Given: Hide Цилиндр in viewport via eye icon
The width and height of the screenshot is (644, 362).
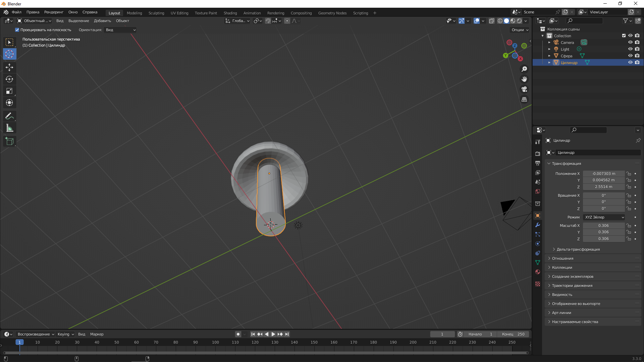Looking at the screenshot, I should coord(630,62).
